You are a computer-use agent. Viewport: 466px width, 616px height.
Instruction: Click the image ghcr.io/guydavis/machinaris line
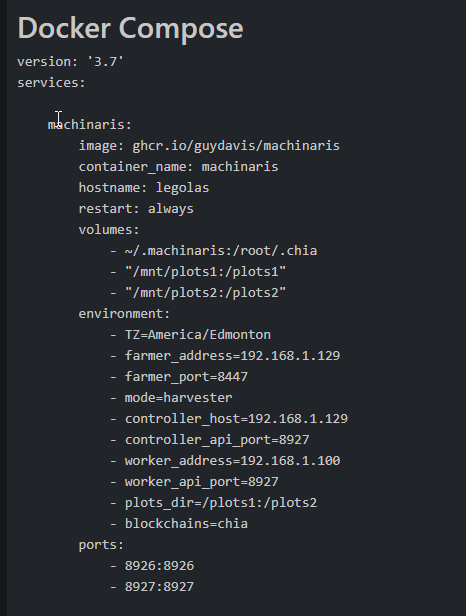(x=209, y=146)
